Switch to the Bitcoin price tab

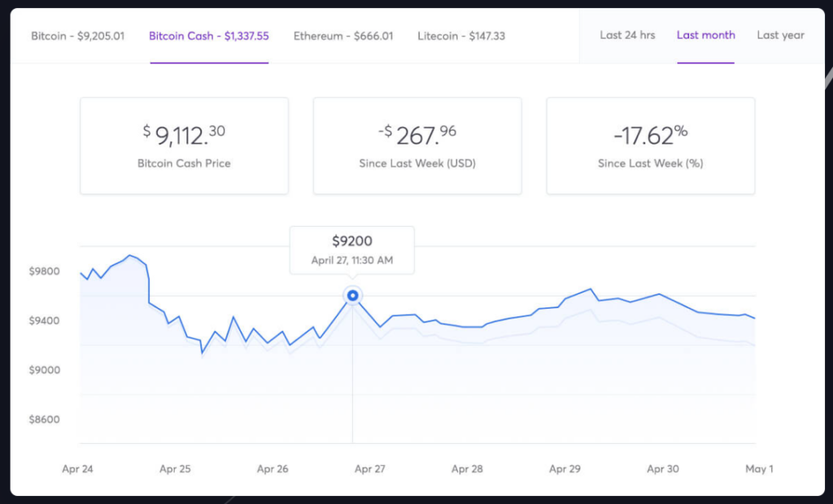coord(77,36)
